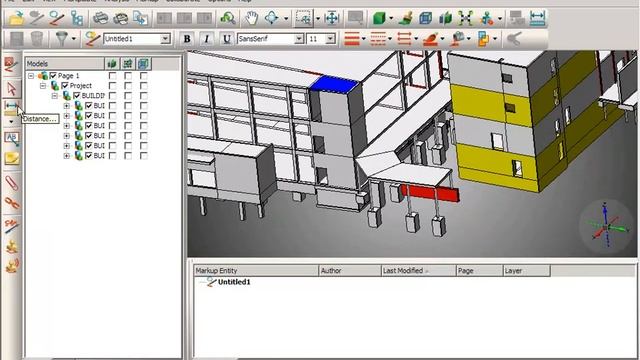This screenshot has height=360, width=640.
Task: Open the funnel filter dropdown arrow
Action: tap(74, 39)
